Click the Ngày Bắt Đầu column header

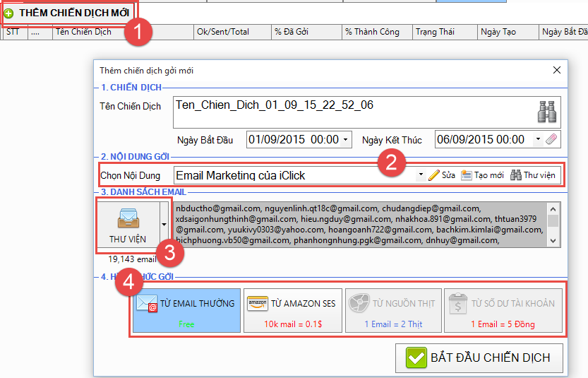[x=563, y=33]
